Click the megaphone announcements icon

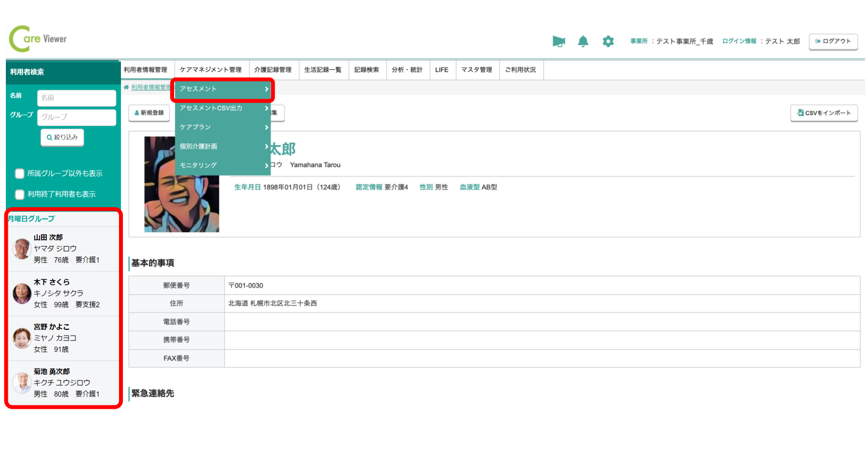[558, 41]
